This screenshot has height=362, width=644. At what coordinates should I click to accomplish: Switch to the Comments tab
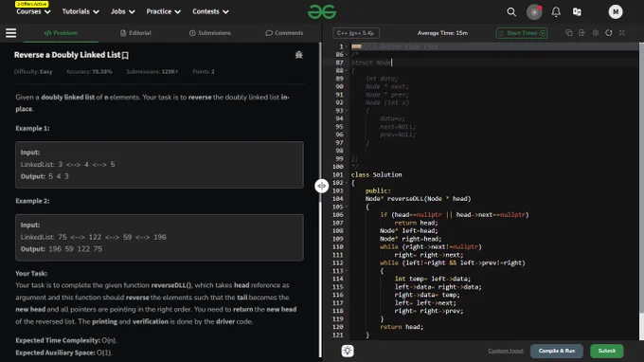coord(284,33)
